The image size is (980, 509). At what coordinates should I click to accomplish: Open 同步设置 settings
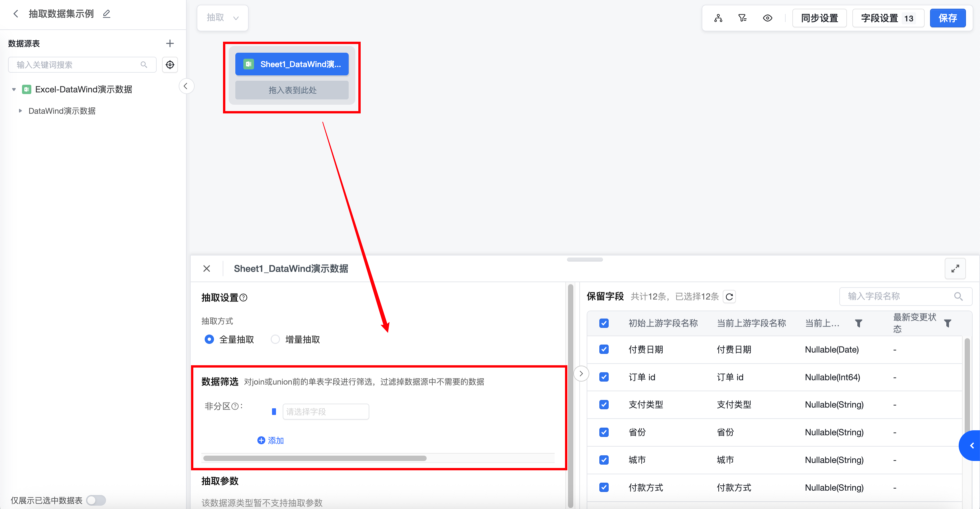819,18
